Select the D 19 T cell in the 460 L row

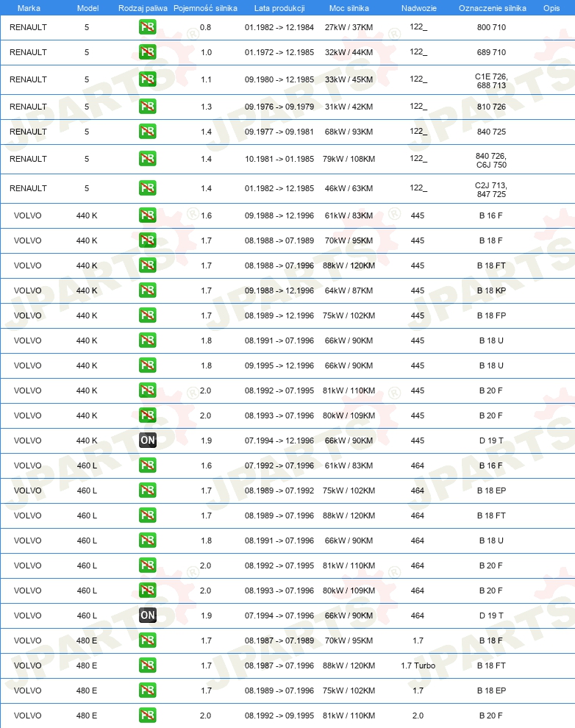pos(491,615)
